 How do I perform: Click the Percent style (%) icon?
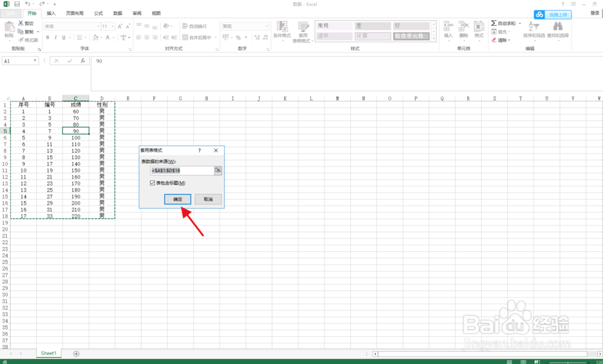coord(238,37)
